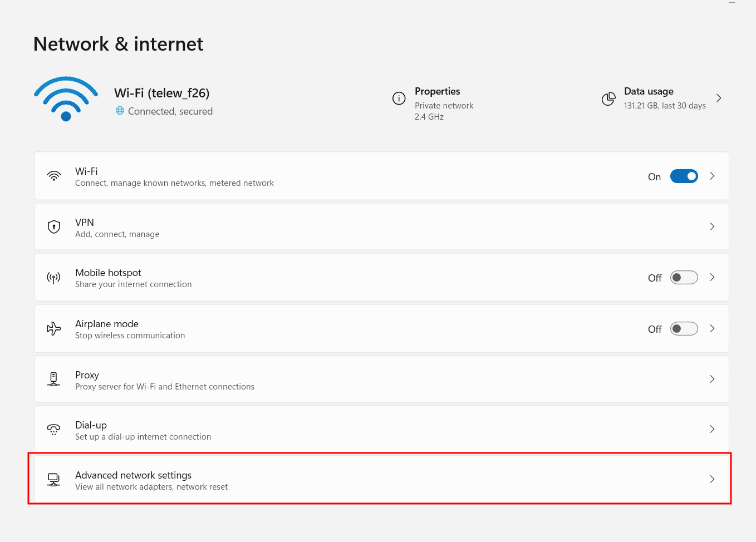Turn on Airplane mode toggle

tap(684, 328)
